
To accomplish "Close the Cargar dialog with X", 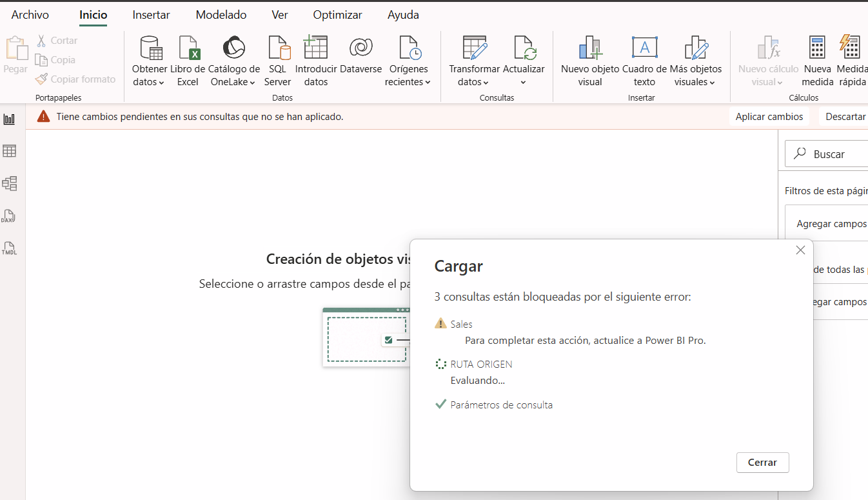I will point(800,250).
